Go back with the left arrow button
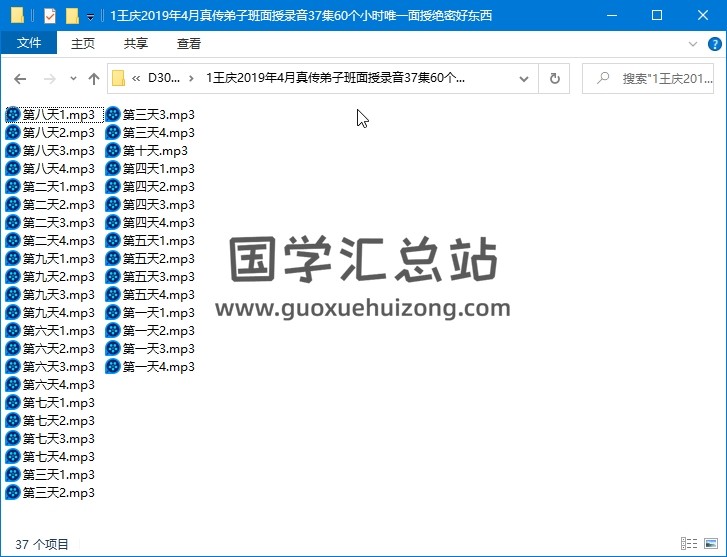The image size is (727, 557). click(x=21, y=78)
